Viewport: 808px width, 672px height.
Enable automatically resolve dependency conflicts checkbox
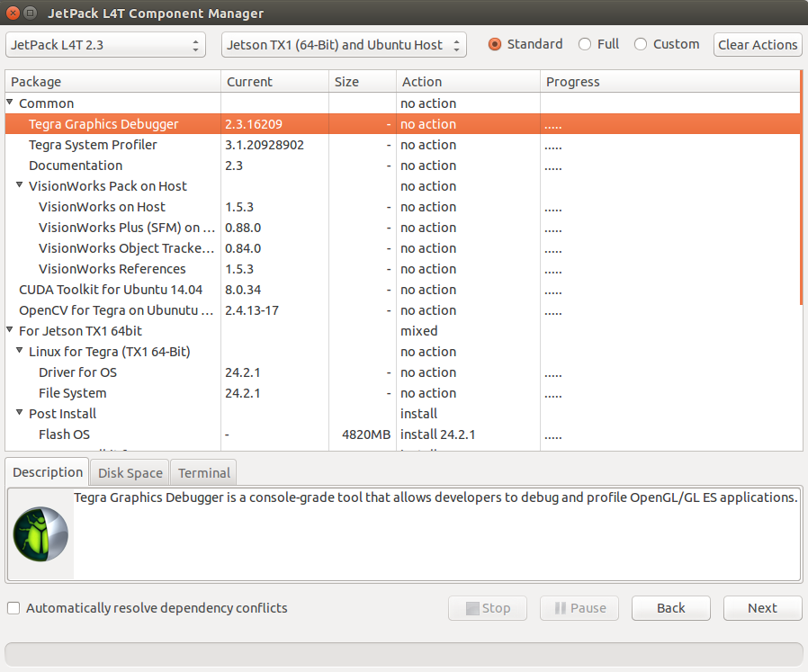pyautogui.click(x=13, y=608)
